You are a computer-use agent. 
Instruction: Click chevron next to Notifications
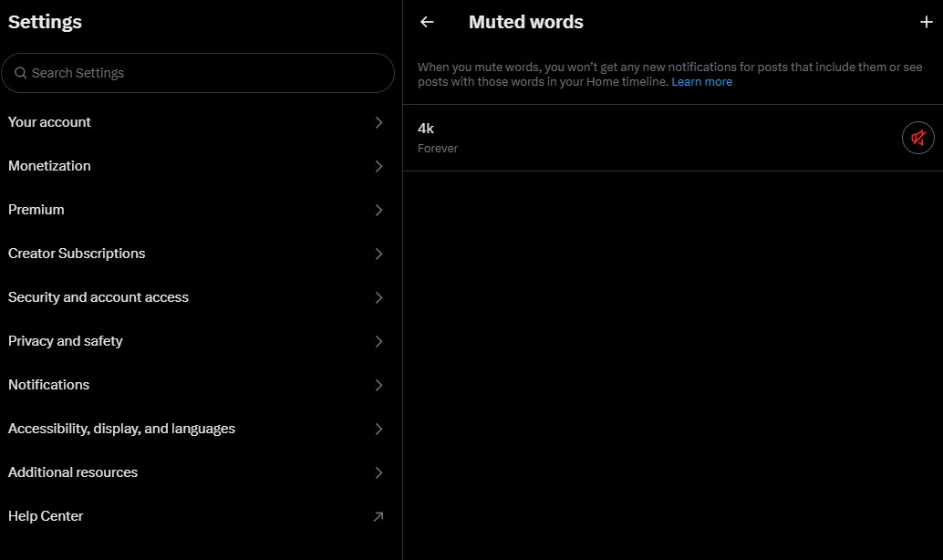pos(378,385)
